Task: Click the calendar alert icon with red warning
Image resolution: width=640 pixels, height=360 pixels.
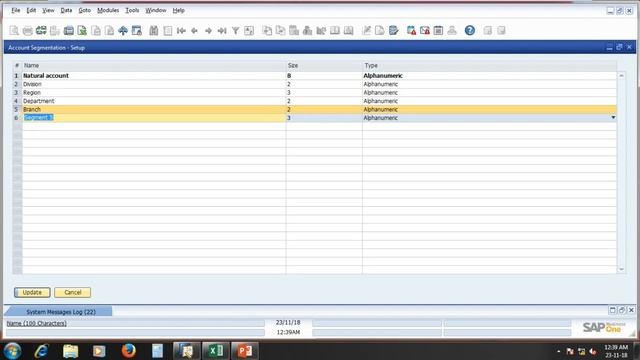Action: 411,31
